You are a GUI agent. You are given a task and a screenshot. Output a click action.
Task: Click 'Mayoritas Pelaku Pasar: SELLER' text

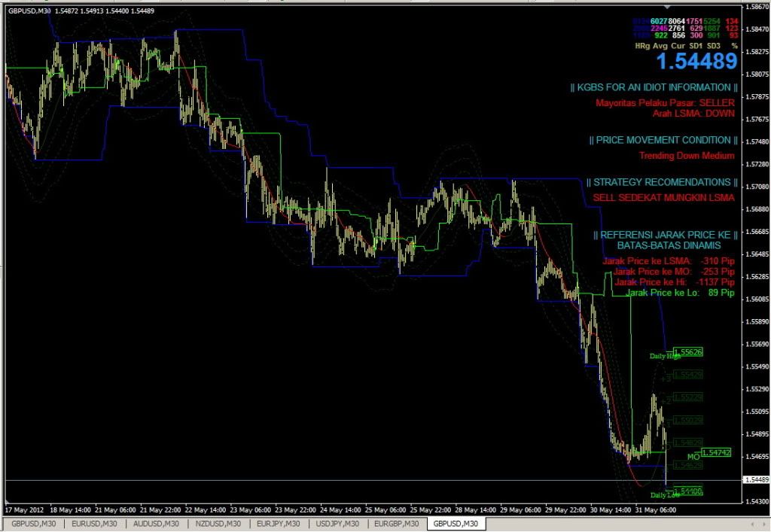pos(666,102)
